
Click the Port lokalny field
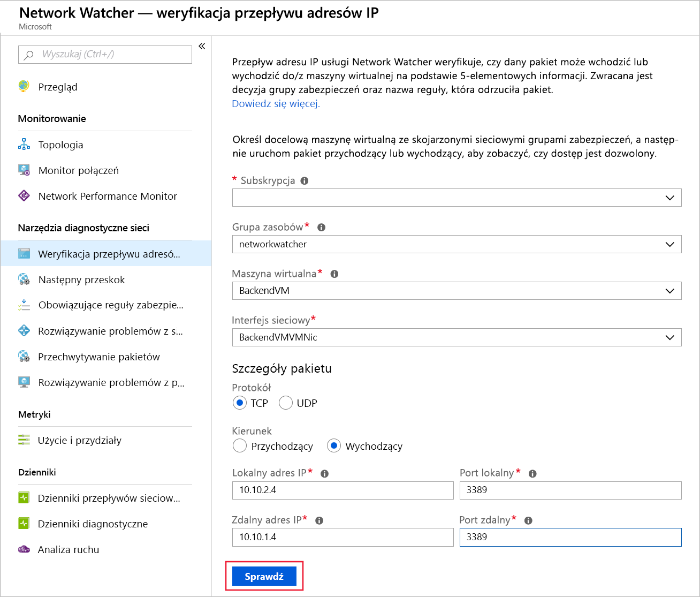570,490
